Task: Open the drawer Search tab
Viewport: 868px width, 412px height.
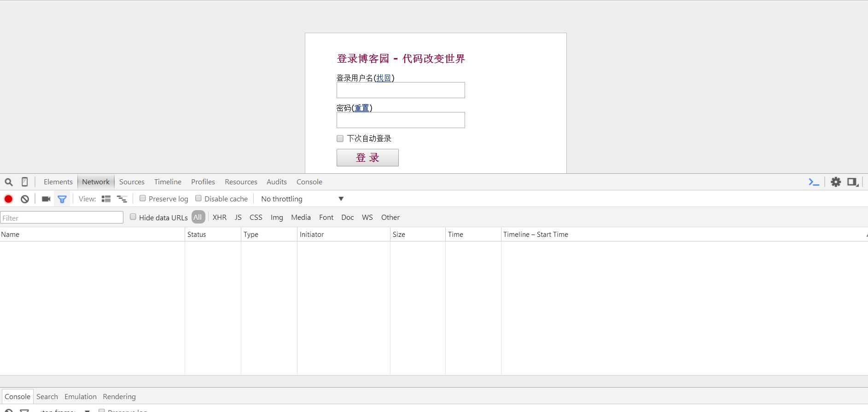Action: click(47, 397)
